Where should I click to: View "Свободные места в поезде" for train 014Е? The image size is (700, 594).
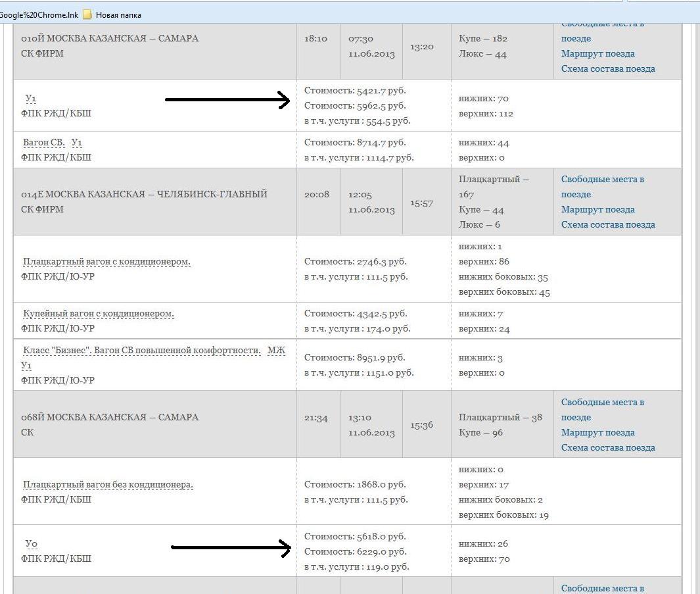tap(602, 186)
